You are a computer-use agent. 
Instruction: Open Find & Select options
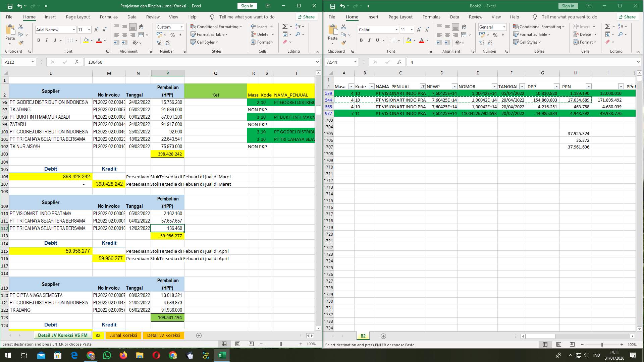298,34
